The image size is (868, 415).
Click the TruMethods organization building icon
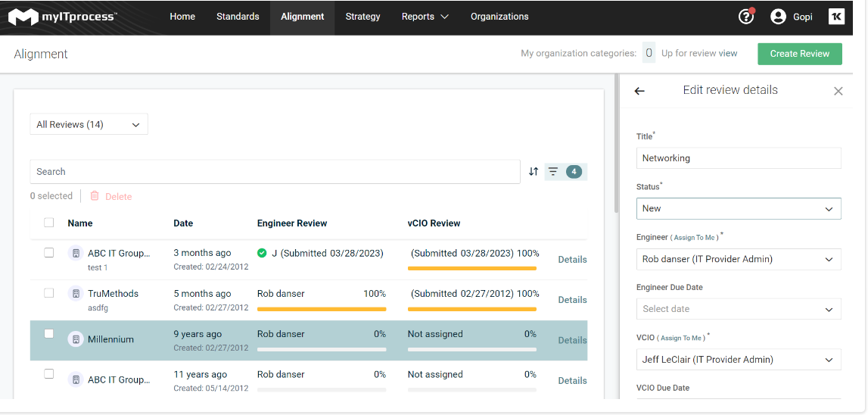76,293
